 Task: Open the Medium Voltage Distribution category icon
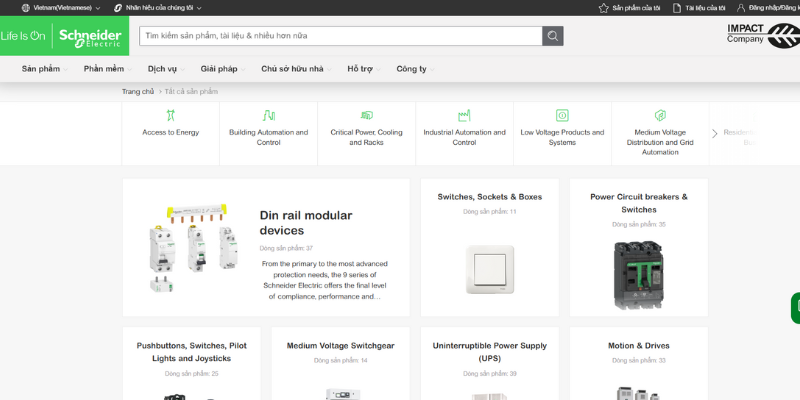tap(660, 115)
